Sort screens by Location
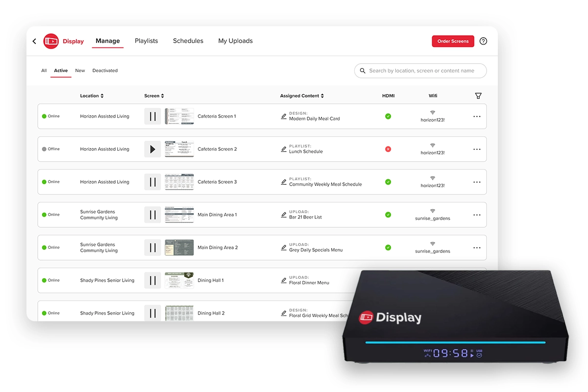 click(92, 96)
